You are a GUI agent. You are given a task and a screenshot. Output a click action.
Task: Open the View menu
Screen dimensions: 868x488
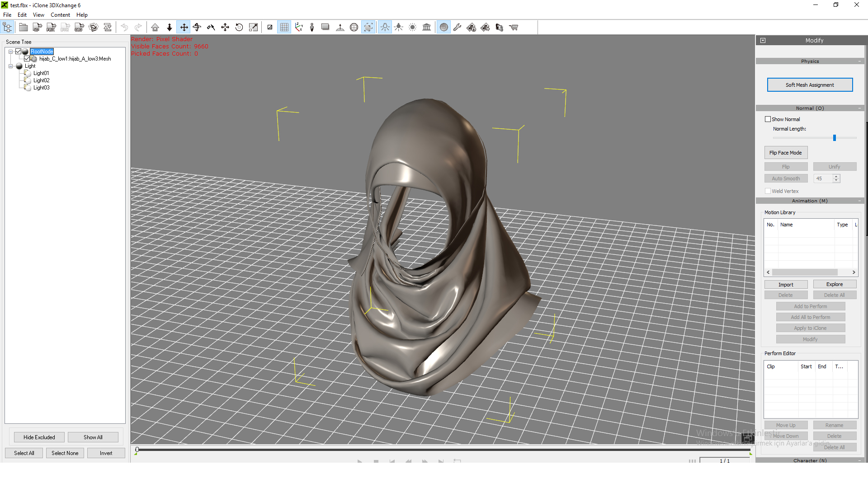pos(38,15)
